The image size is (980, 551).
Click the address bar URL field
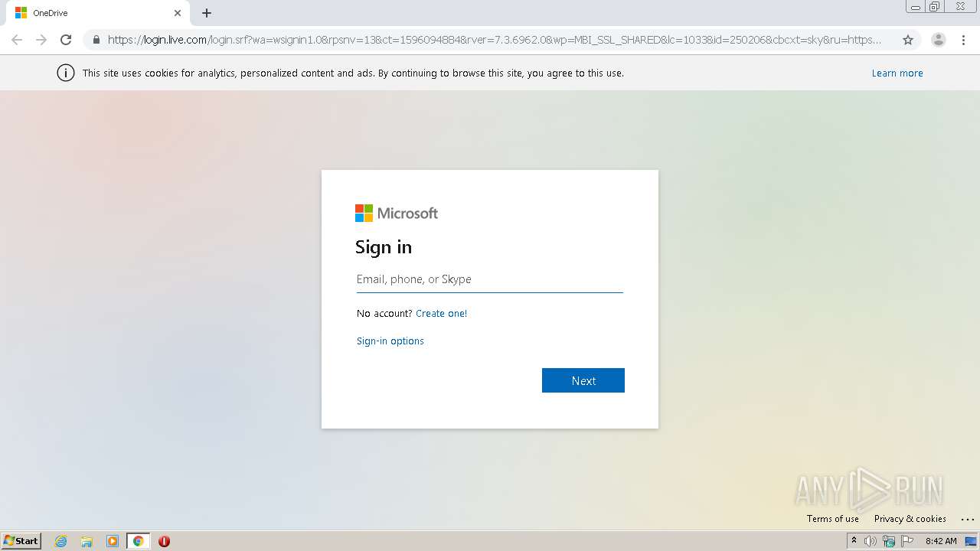(x=494, y=40)
